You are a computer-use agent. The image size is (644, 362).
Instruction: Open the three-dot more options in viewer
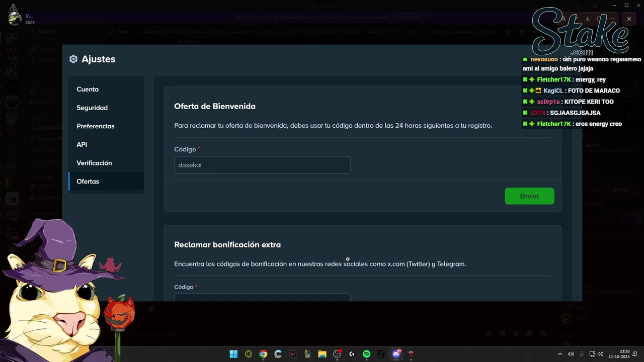point(612,19)
